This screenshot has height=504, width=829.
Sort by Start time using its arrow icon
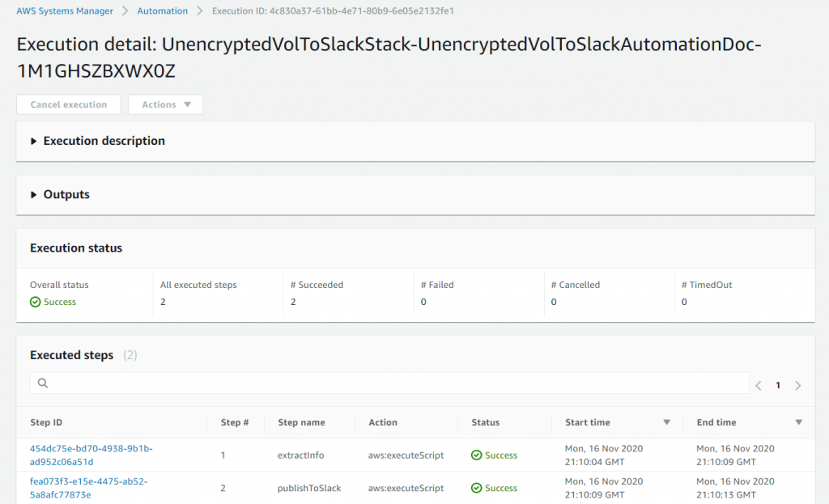[x=666, y=421]
